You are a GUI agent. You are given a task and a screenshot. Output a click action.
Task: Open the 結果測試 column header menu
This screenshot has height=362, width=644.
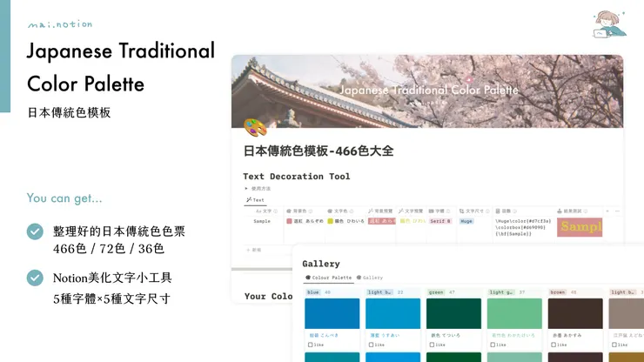tap(572, 211)
